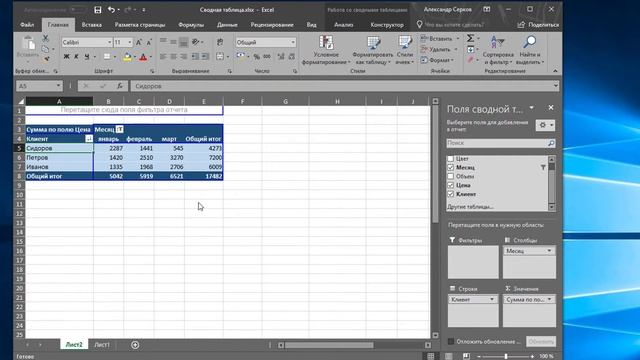The image size is (640, 360).
Task: Click the zoom slider handle
Action: click(506, 356)
